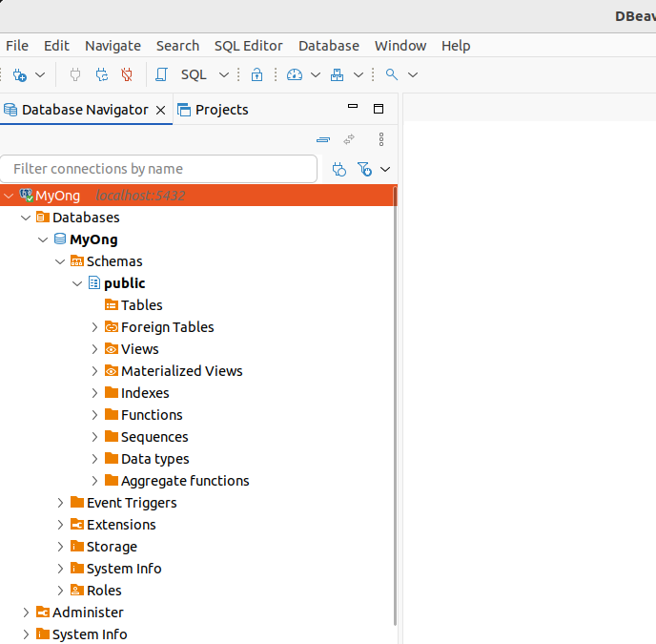Switch to the Projects tab
The image size is (656, 644).
(x=213, y=110)
